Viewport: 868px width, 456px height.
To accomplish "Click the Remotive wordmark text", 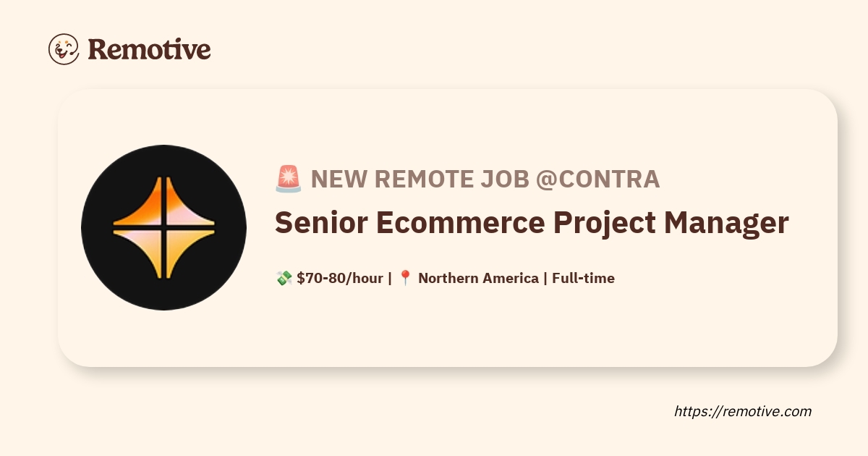I will [149, 49].
